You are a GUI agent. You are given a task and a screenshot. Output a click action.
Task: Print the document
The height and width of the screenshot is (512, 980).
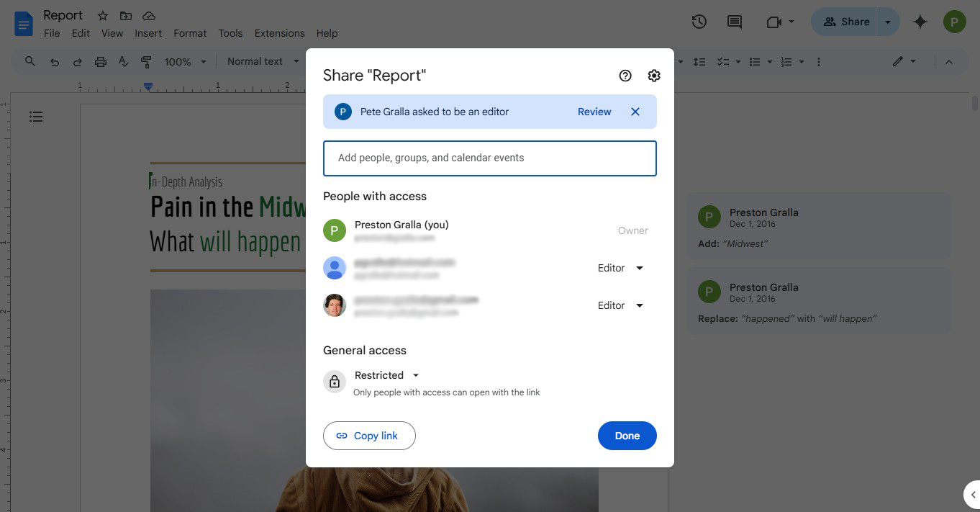click(100, 61)
